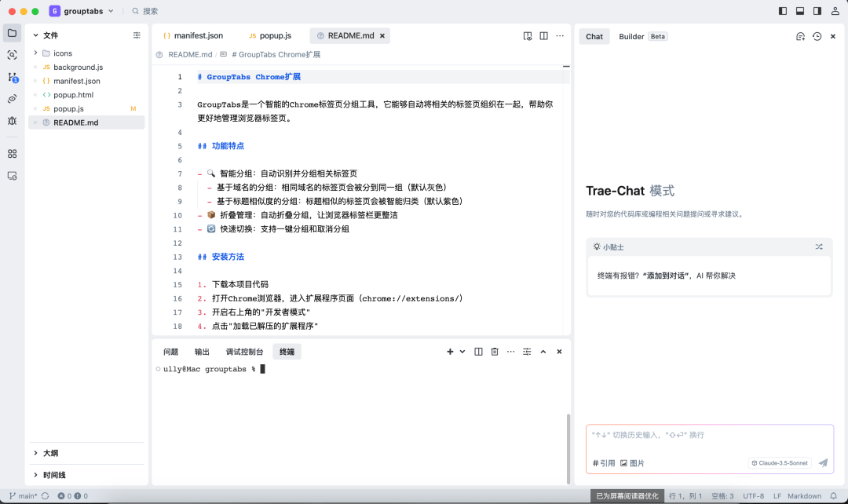This screenshot has width=848, height=504.
Task: Open notifications bell in status bar
Action: click(833, 496)
